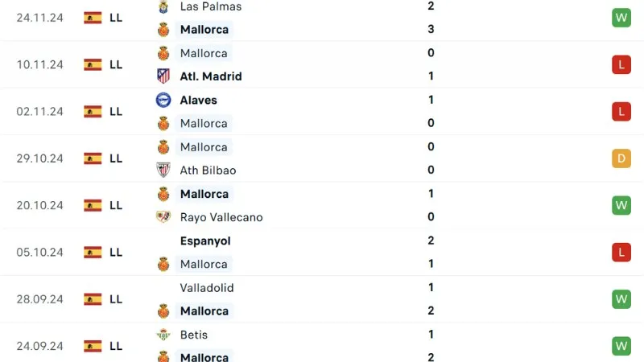Click the Rayo Vallecano club crest icon

pos(163,217)
